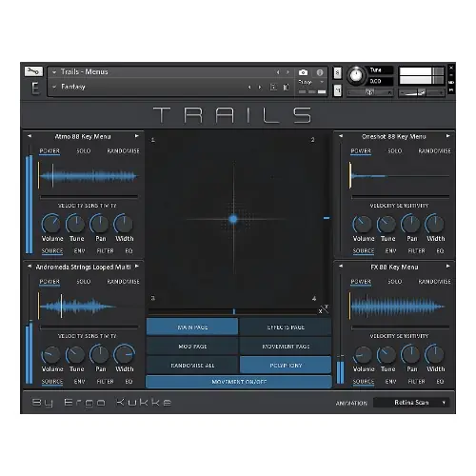This screenshot has width=476, height=476.
Task: Enable SOLO on Oneshot 88 Key Menu layer
Action: [x=395, y=151]
